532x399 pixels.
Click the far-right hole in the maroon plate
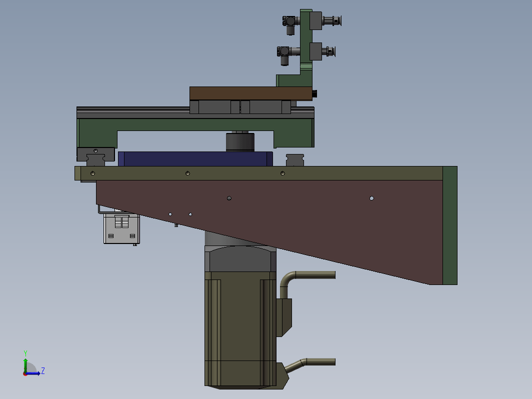coord(371,198)
